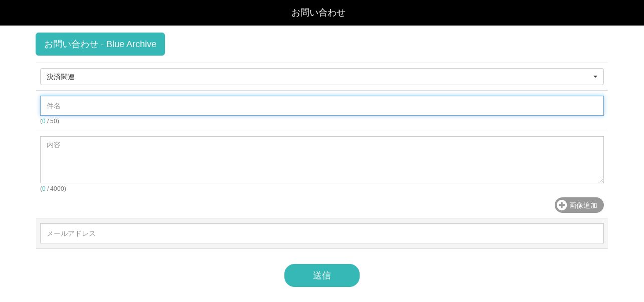The width and height of the screenshot is (644, 302).
Task: Click the 件名 subject input field
Action: click(322, 106)
